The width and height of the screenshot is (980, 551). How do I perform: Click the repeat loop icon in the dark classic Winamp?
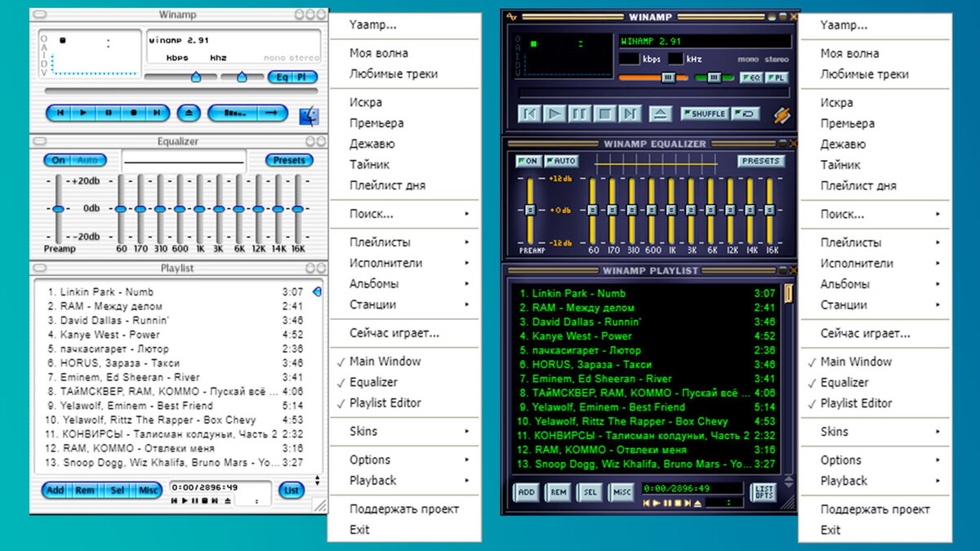tap(747, 113)
